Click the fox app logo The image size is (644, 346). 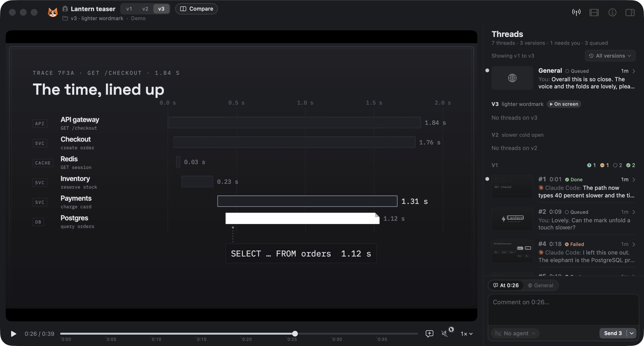[53, 12]
